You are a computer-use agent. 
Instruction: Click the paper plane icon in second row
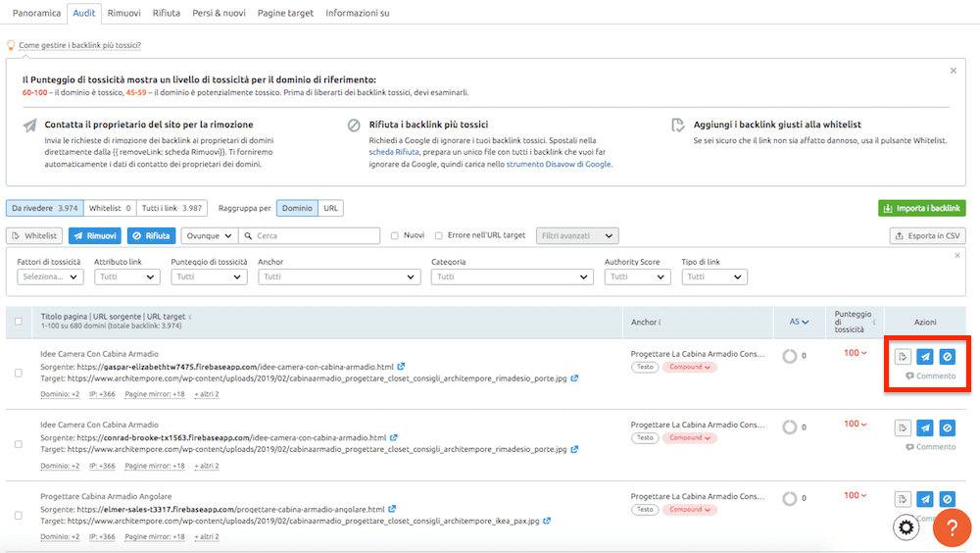925,427
